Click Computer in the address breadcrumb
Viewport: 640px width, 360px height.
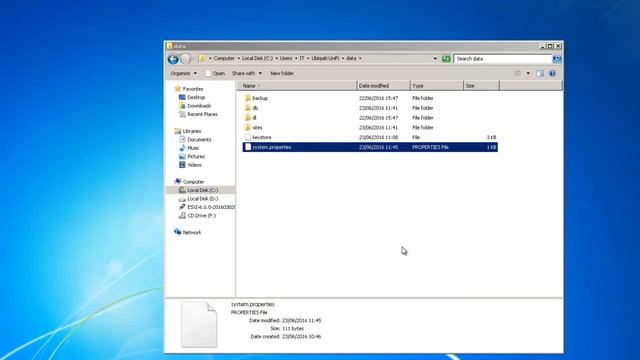click(224, 58)
